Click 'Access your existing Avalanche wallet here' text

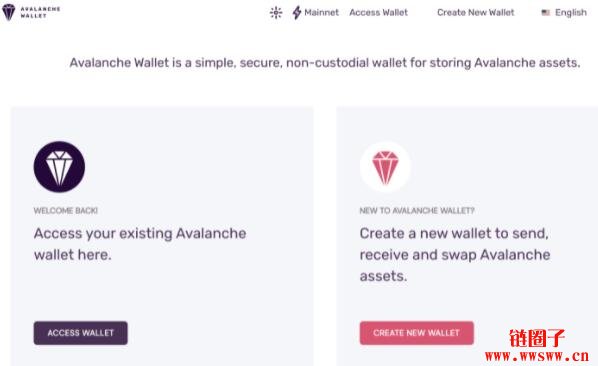pyautogui.click(x=140, y=244)
